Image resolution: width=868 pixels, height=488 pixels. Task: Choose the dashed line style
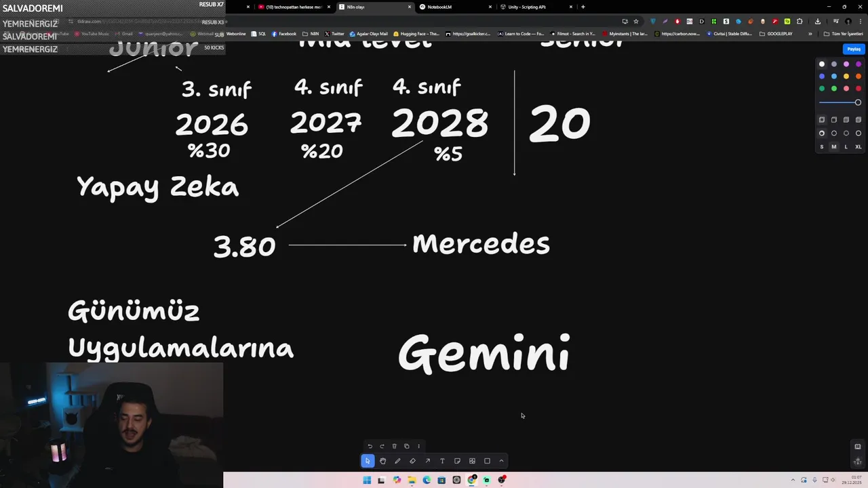(834, 134)
